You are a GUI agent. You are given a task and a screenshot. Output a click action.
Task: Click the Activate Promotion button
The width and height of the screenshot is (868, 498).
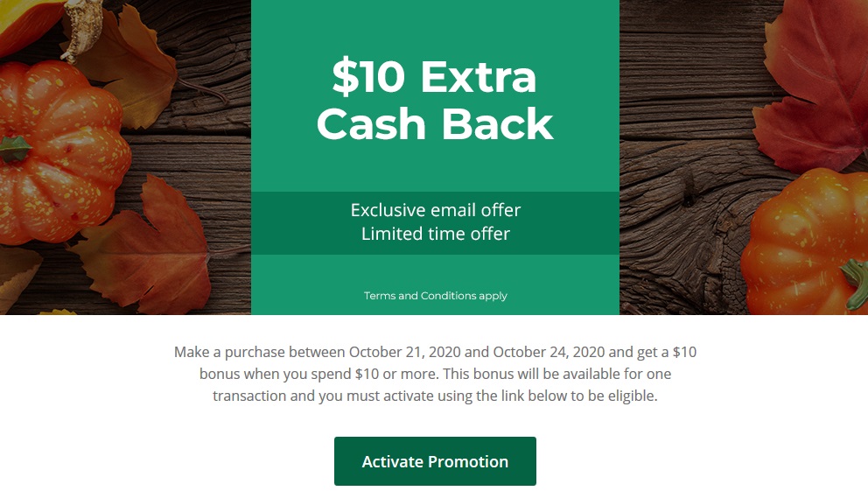click(435, 461)
